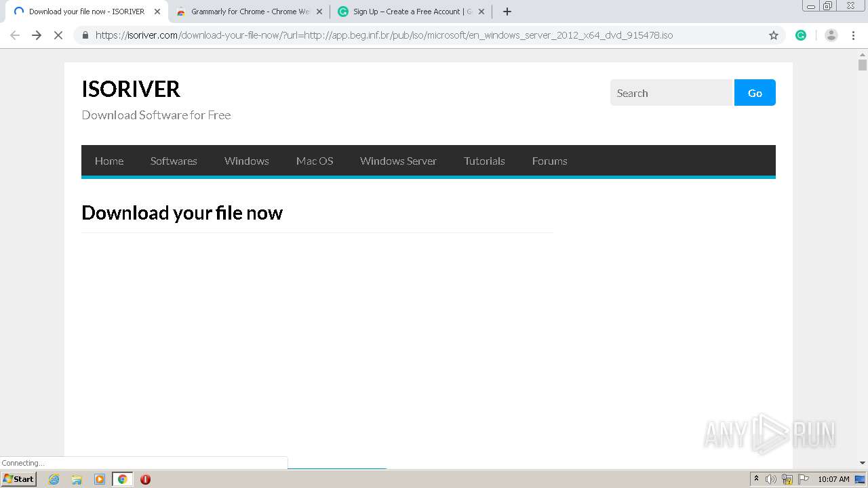Open the Forums menu item

(x=549, y=161)
